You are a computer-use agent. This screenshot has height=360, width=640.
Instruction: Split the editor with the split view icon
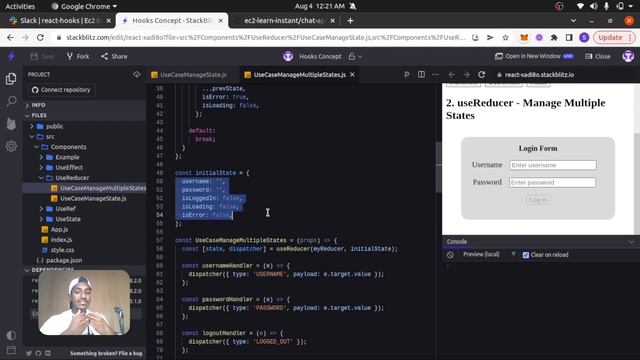pos(421,75)
